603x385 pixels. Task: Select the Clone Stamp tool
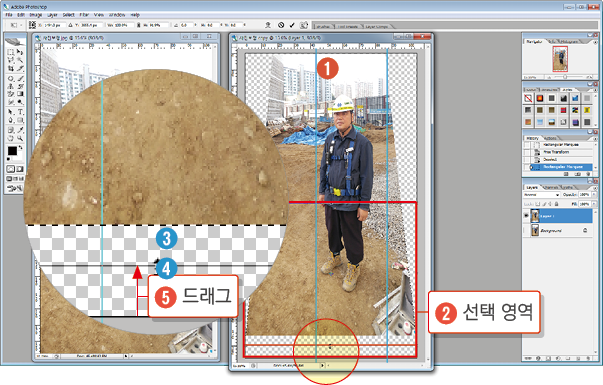point(10,86)
